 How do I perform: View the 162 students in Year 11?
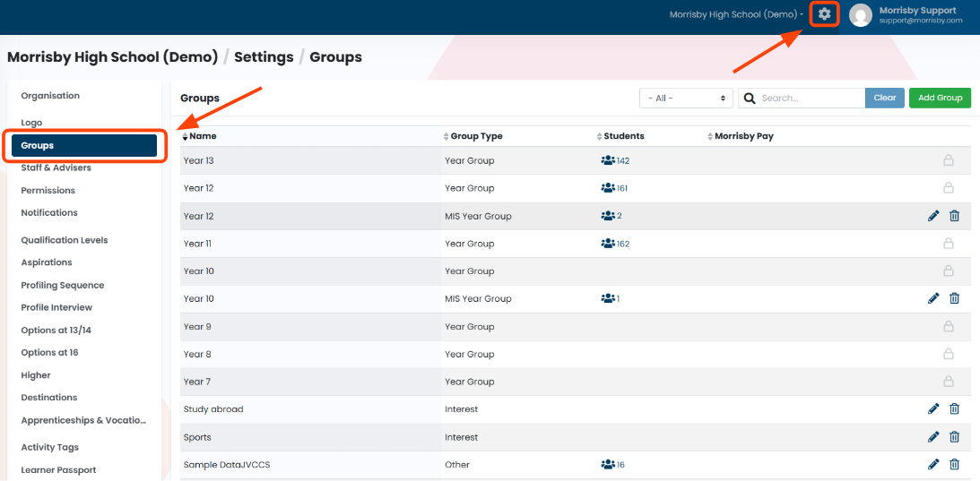coord(615,244)
